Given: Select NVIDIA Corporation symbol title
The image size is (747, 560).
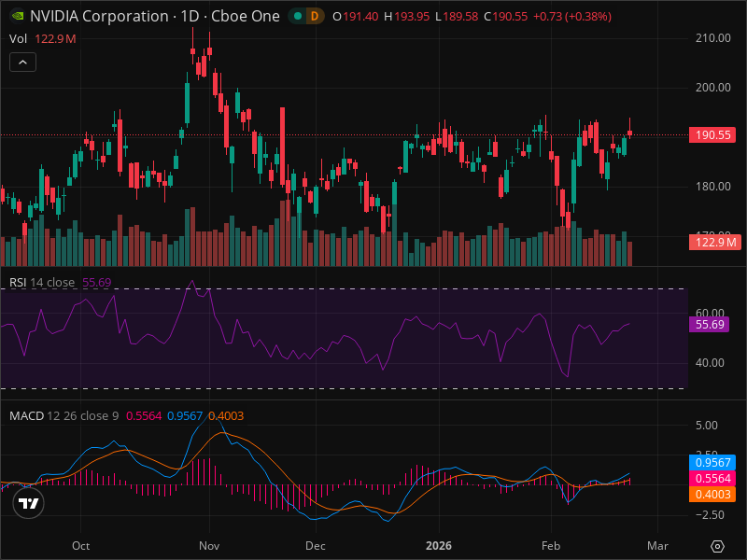Looking at the screenshot, I should click(x=155, y=16).
